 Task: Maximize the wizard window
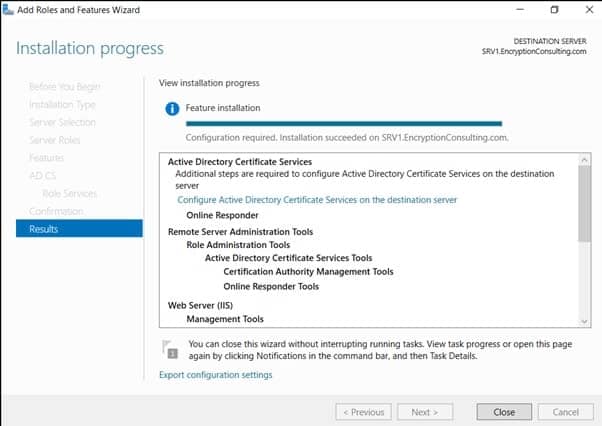tap(555, 9)
